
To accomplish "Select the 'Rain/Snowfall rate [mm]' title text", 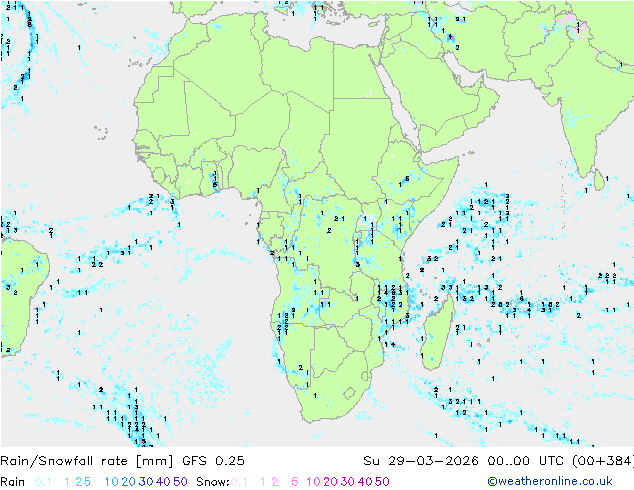I will point(87,461).
